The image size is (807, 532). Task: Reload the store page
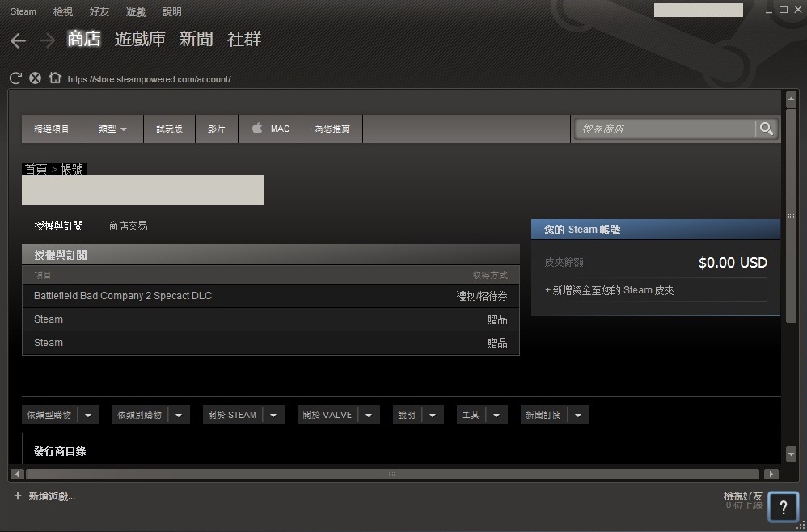pyautogui.click(x=15, y=78)
